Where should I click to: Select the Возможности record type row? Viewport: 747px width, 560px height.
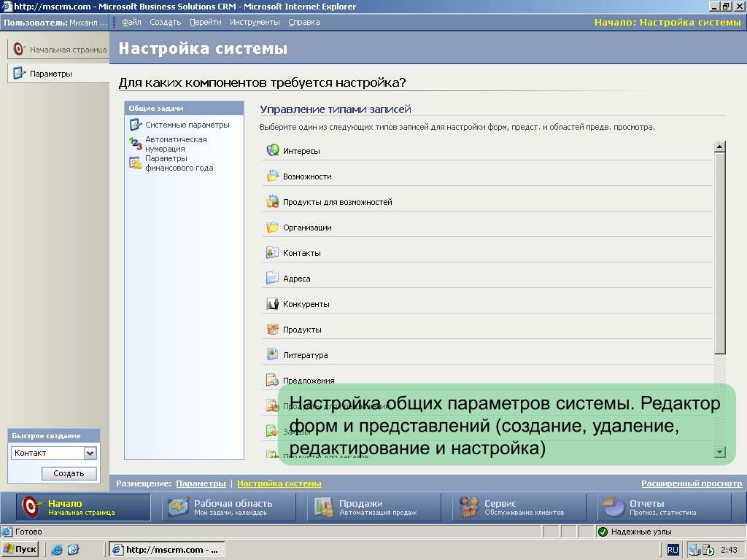pyautogui.click(x=487, y=176)
